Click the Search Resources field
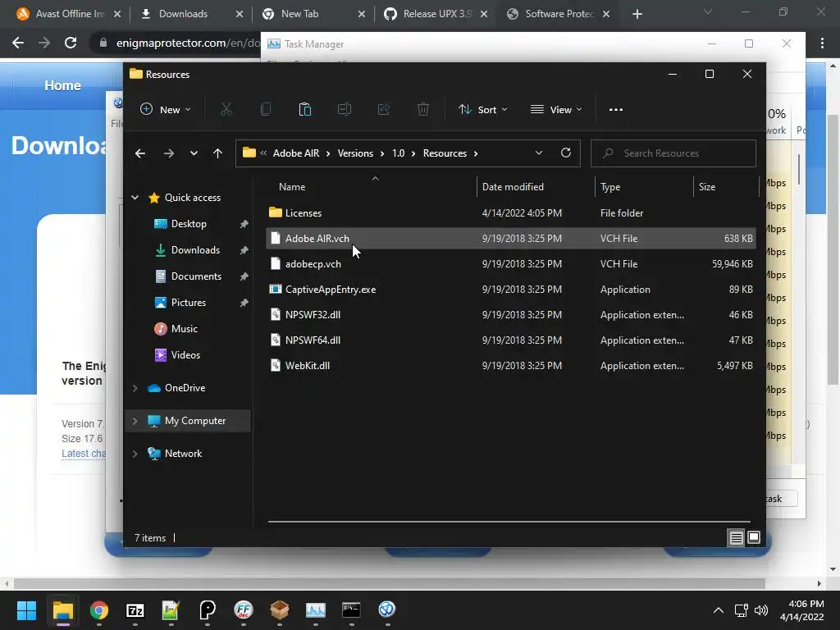Viewport: 840px width, 630px height. pyautogui.click(x=673, y=153)
